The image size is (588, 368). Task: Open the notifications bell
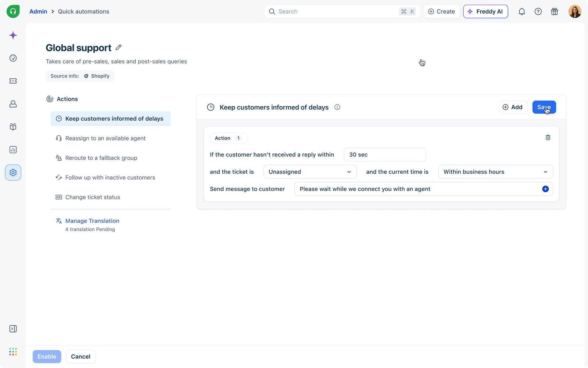[521, 11]
